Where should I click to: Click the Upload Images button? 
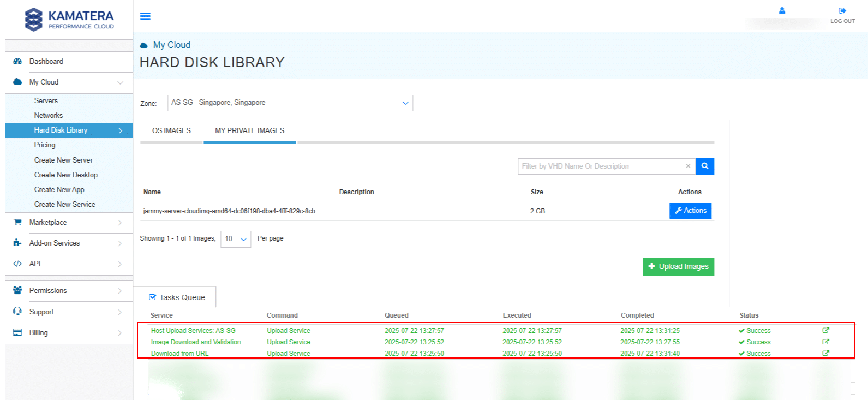(x=678, y=267)
